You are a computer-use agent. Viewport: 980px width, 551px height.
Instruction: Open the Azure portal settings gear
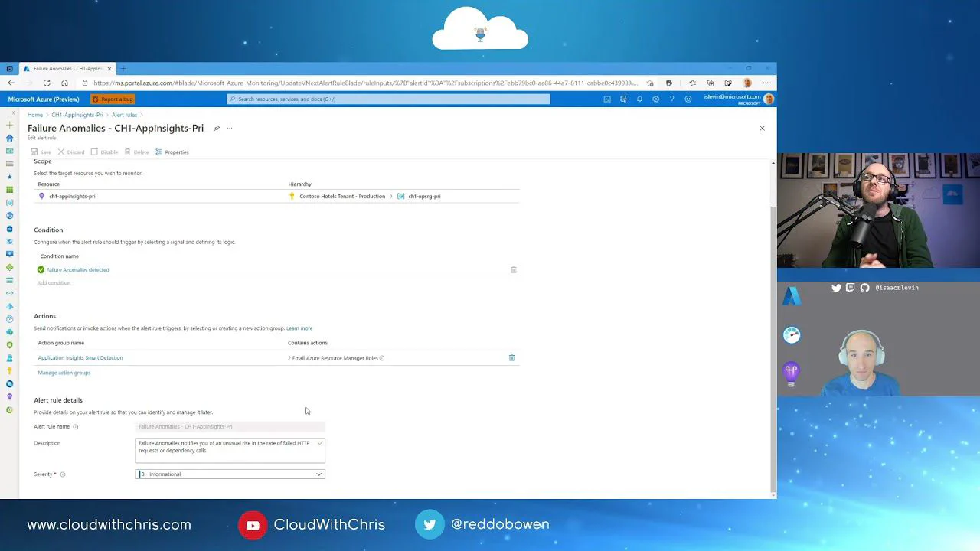tap(656, 99)
